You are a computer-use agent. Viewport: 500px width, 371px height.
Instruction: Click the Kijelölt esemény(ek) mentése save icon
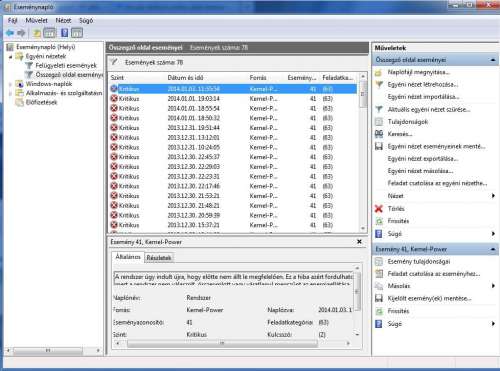(x=379, y=298)
